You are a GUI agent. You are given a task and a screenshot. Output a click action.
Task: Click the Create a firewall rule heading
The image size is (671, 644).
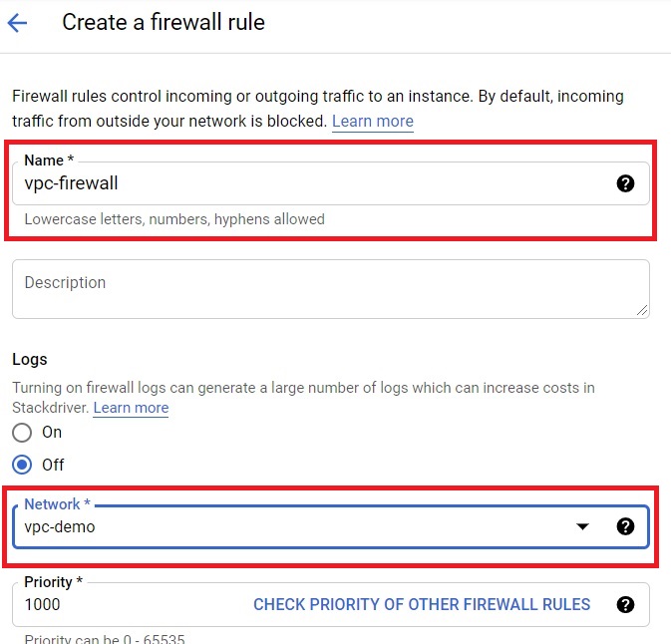pos(164,22)
